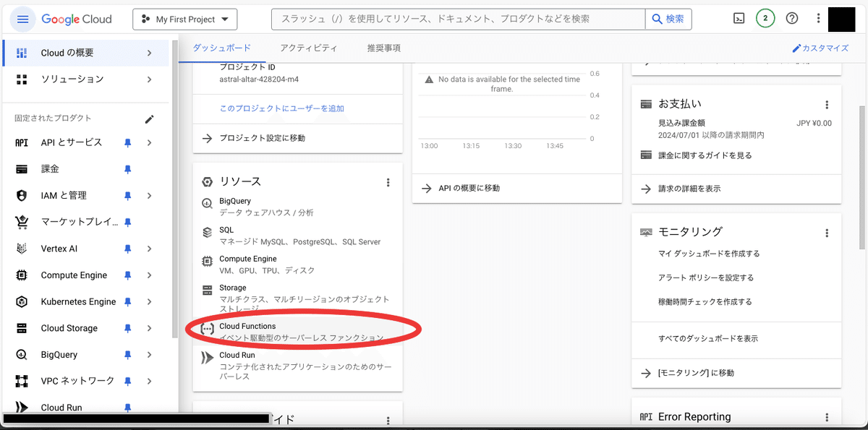The image size is (868, 430).
Task: Switch to the アクティビティ tab
Action: (x=309, y=48)
